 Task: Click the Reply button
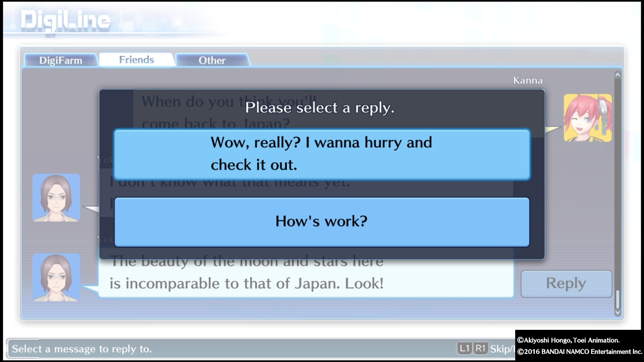point(566,284)
